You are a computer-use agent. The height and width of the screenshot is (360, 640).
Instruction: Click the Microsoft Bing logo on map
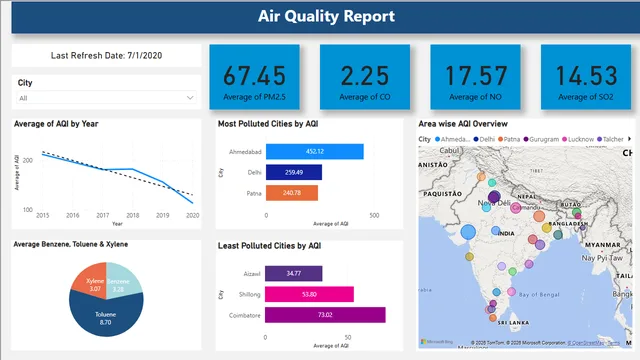[437, 342]
